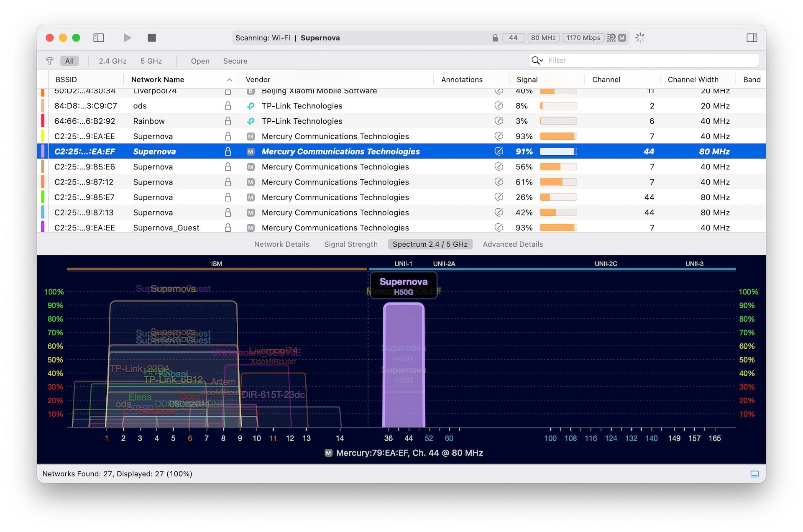Click the lock icon in the title bar
The image size is (803, 532).
495,38
